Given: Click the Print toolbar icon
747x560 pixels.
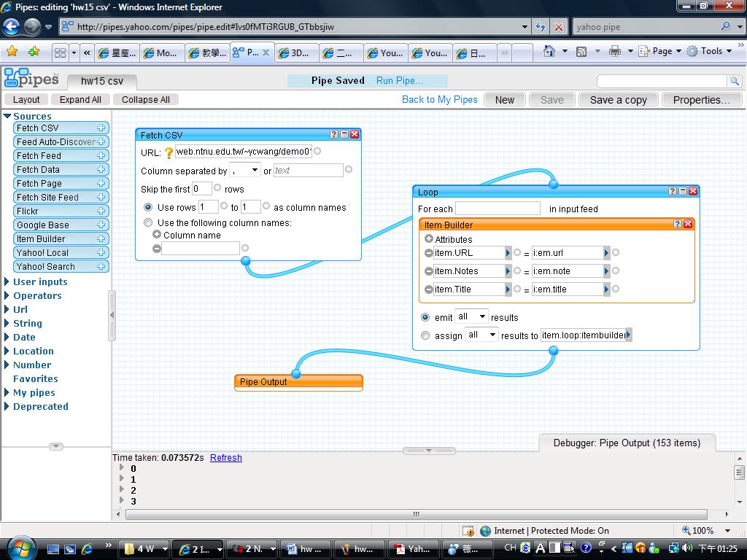Looking at the screenshot, I should coord(615,51).
